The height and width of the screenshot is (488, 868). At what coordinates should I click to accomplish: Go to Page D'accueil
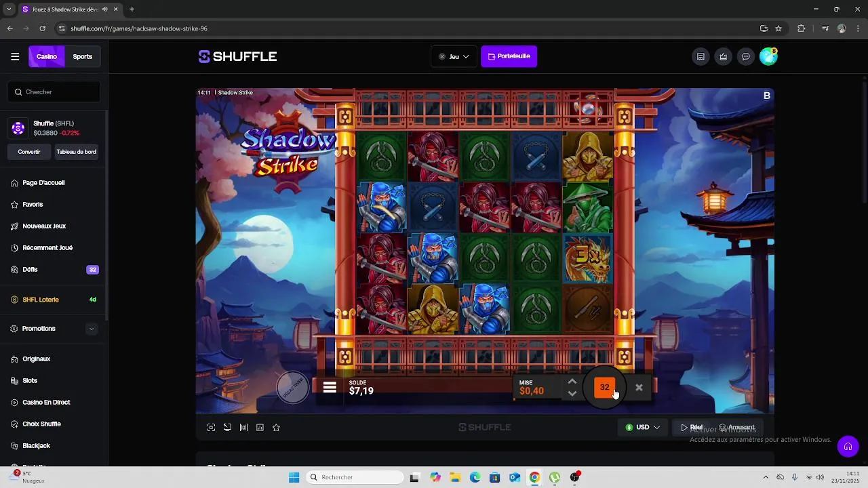tap(43, 183)
